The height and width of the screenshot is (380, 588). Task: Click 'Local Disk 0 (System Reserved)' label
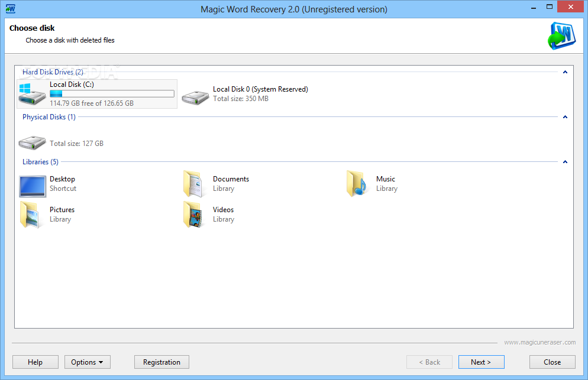(261, 89)
